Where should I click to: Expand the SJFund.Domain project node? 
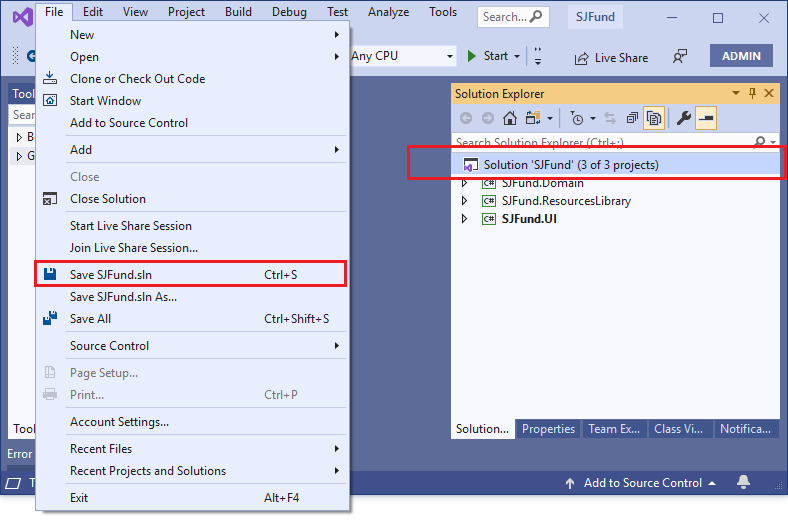pyautogui.click(x=464, y=183)
